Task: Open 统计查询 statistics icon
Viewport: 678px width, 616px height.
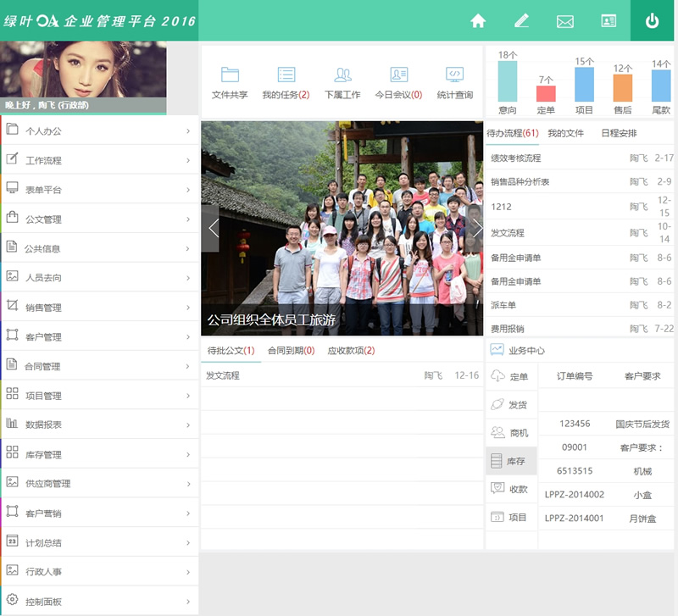Action: 455,75
